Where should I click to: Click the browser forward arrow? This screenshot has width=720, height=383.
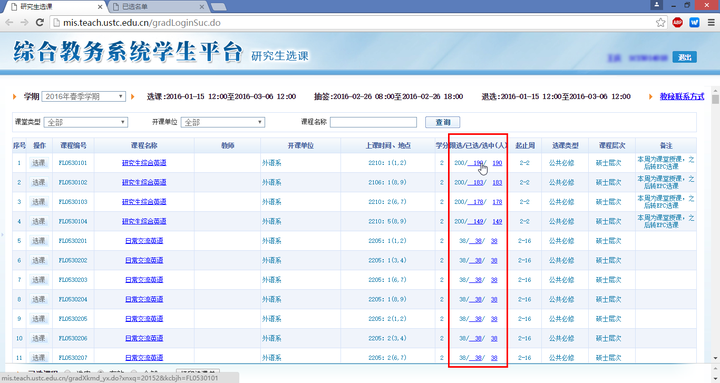(x=24, y=23)
